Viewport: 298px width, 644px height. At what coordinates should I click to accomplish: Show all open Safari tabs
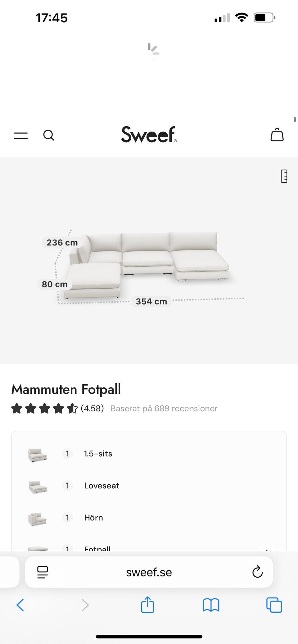[274, 605]
